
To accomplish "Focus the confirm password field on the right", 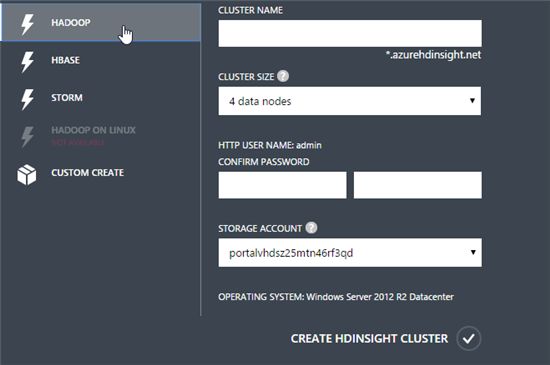I will [x=417, y=185].
